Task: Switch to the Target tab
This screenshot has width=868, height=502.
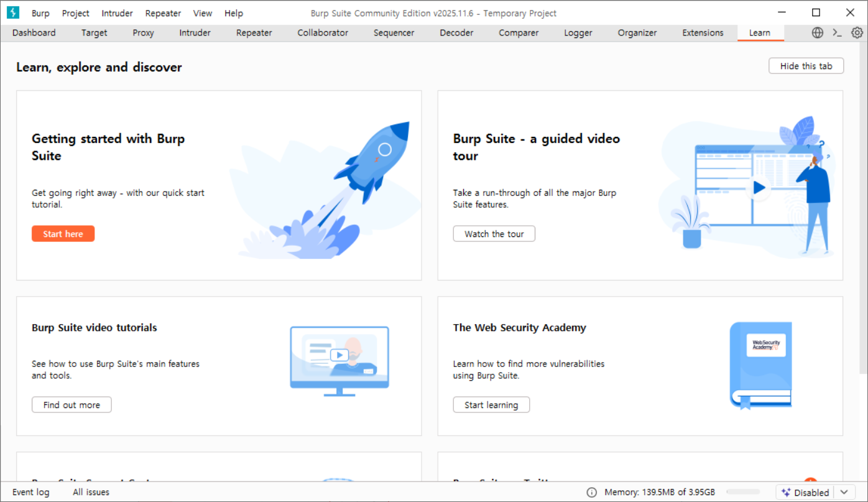Action: [95, 33]
